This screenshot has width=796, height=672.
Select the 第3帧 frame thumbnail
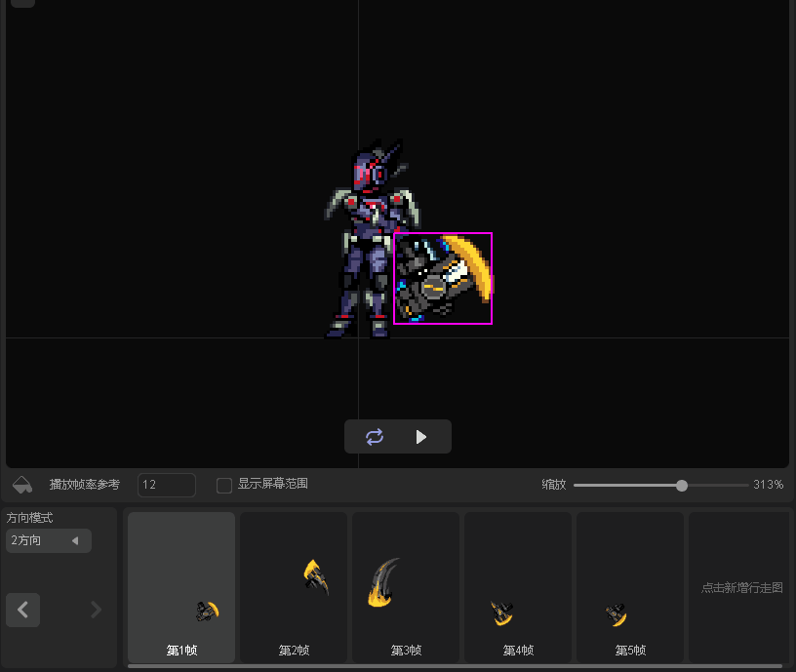406,587
